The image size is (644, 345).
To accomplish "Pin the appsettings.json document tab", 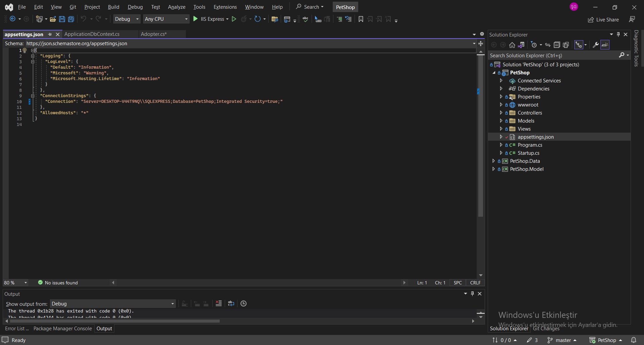I will pos(50,34).
